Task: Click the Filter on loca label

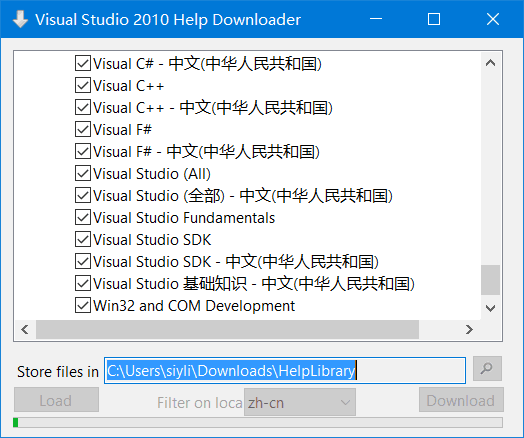Action: click(x=200, y=403)
